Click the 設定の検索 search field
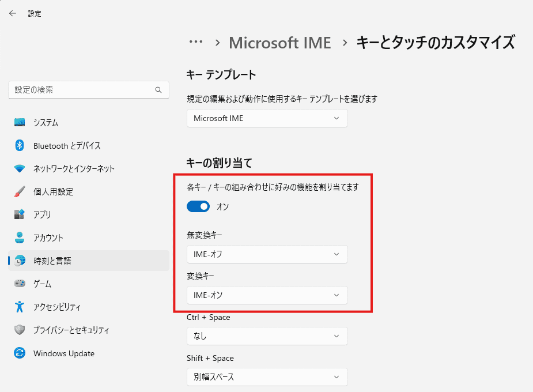The image size is (533, 392). click(89, 90)
